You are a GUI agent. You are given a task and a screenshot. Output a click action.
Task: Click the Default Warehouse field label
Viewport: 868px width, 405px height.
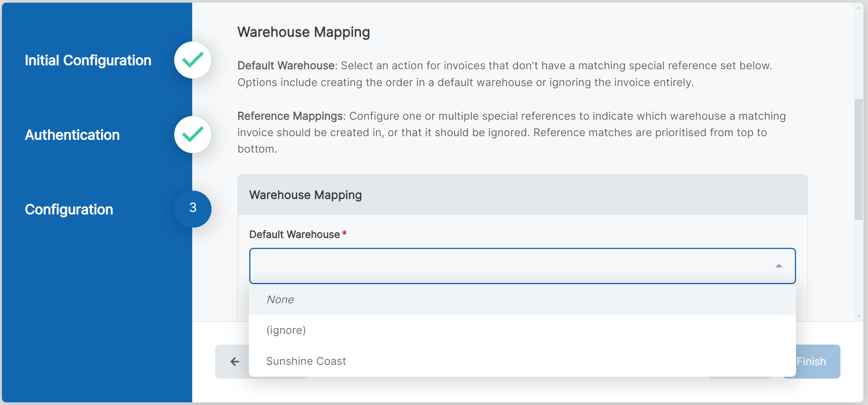pos(294,234)
